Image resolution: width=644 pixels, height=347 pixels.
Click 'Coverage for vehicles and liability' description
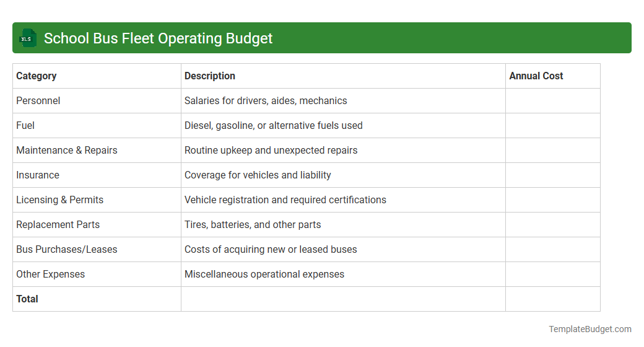click(258, 175)
